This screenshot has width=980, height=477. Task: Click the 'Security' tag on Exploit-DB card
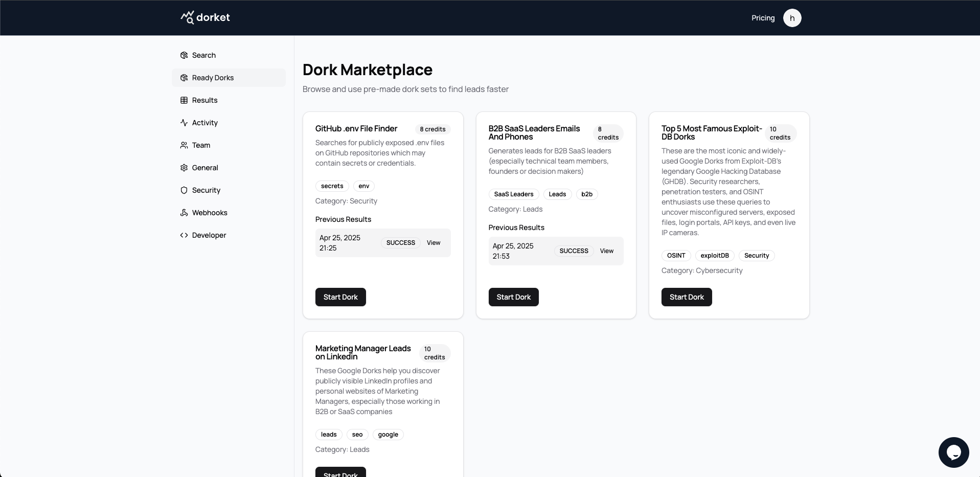(757, 256)
